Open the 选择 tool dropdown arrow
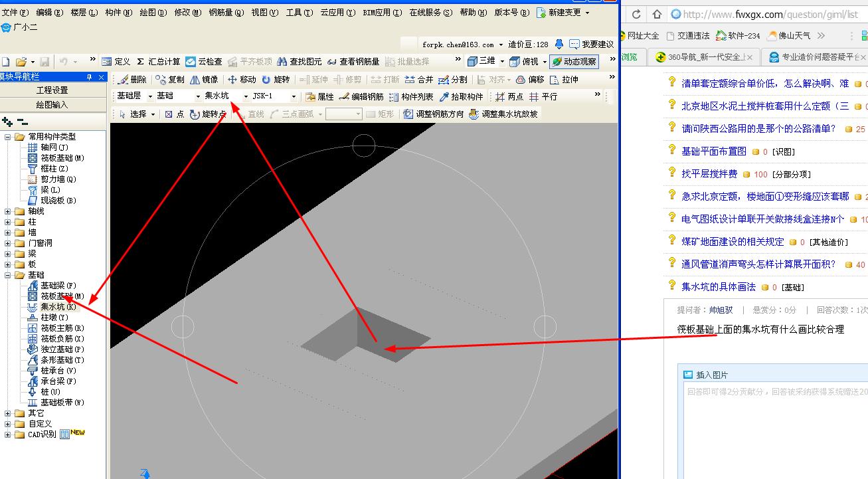Viewport: 868px width, 479px height. tap(153, 114)
